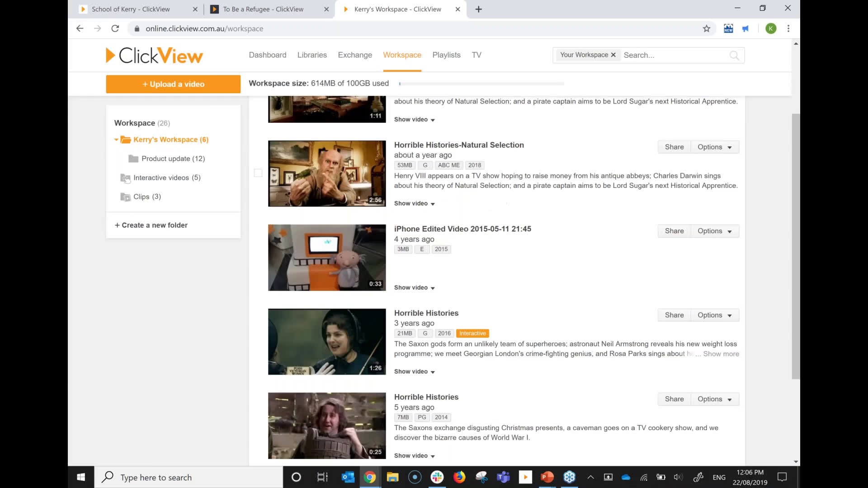Open the Playlists tab
Screen dimensions: 868x488
(446, 55)
